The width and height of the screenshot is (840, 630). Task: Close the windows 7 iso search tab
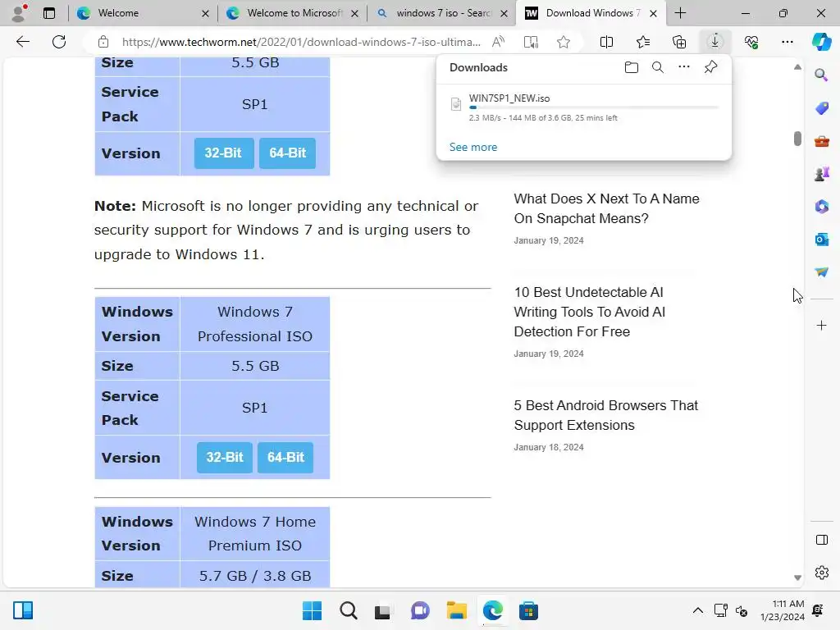coord(504,13)
